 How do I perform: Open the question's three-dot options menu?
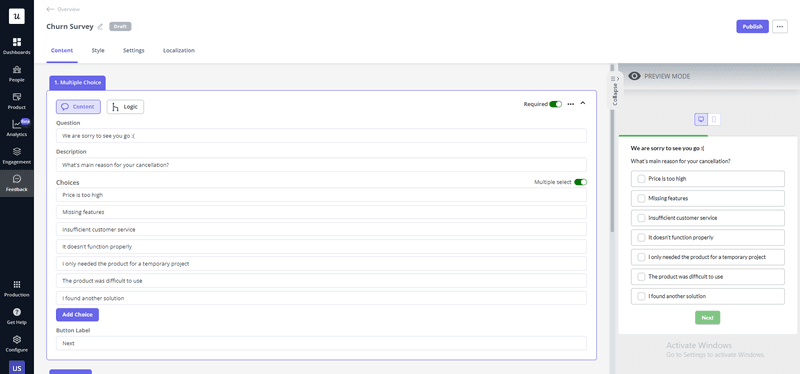pos(571,104)
